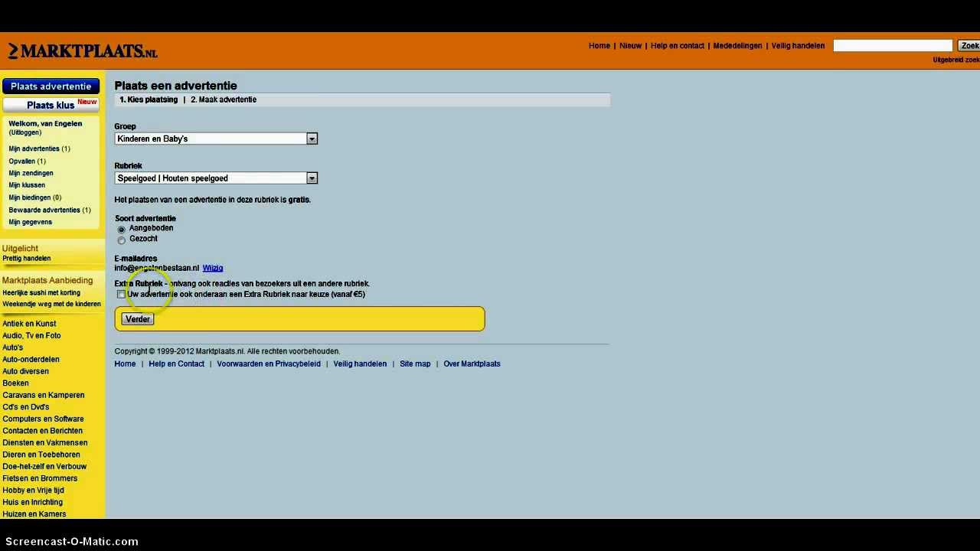Select the Gezocht radio button
Image resolution: width=980 pixels, height=551 pixels.
pos(121,240)
